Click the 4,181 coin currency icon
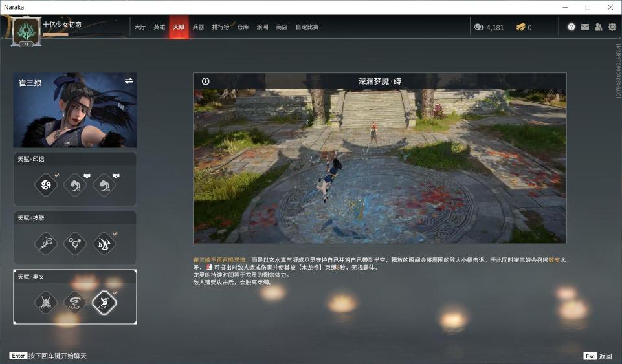Image resolution: width=622 pixels, height=364 pixels. (x=479, y=27)
